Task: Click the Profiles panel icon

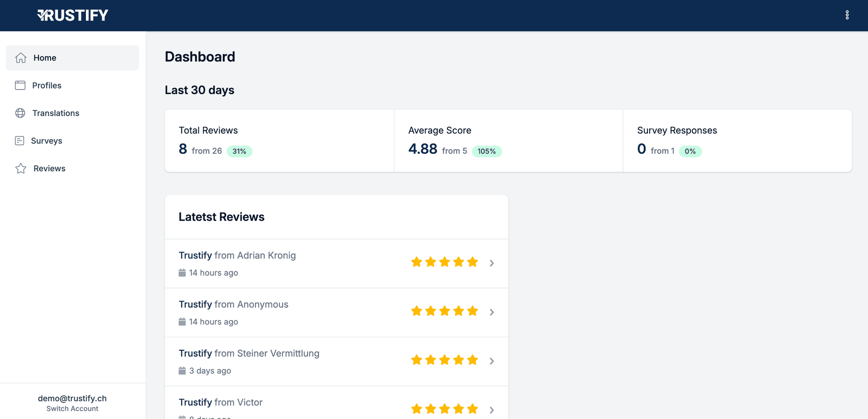Action: pos(20,85)
